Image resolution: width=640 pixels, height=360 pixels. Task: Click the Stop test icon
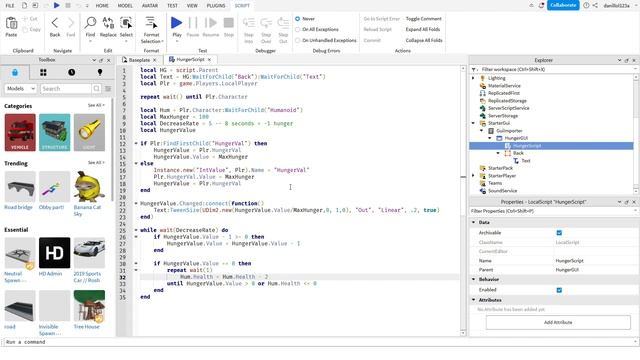tap(229, 23)
